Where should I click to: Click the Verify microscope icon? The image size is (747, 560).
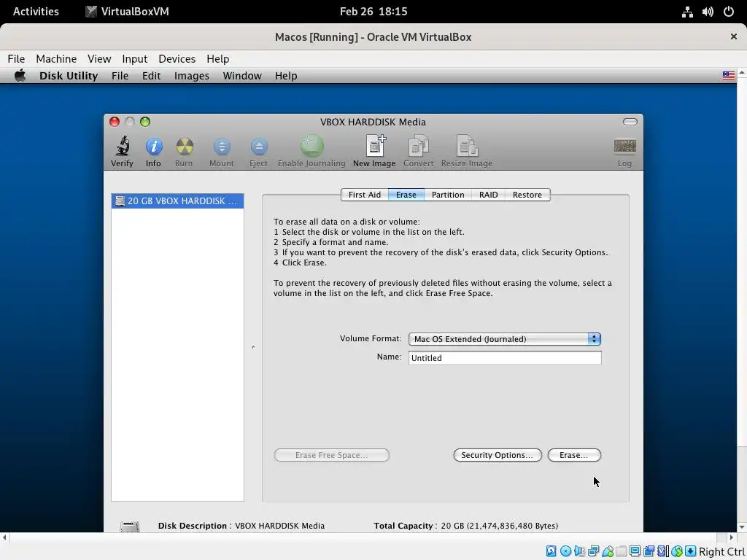pos(123,146)
